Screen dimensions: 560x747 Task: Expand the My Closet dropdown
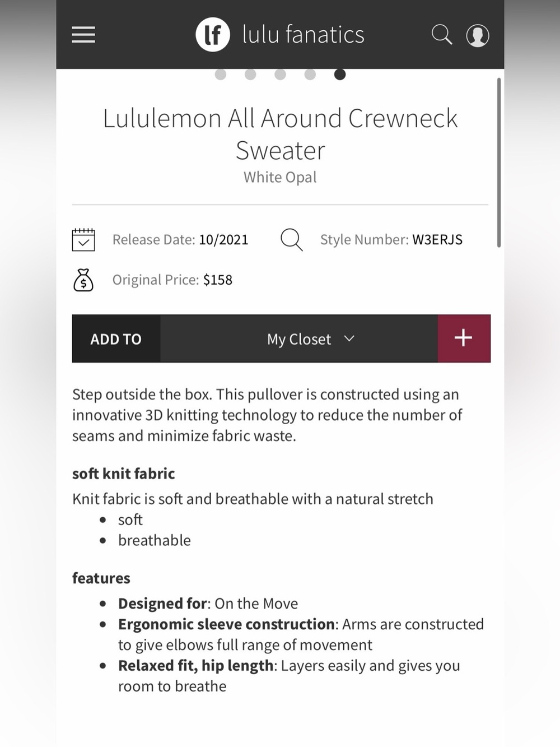point(299,338)
